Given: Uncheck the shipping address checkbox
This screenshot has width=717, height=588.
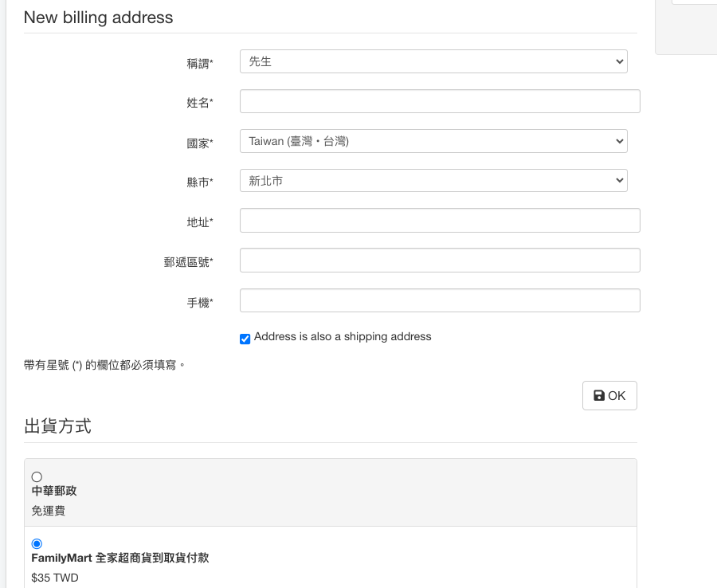Looking at the screenshot, I should pos(245,339).
